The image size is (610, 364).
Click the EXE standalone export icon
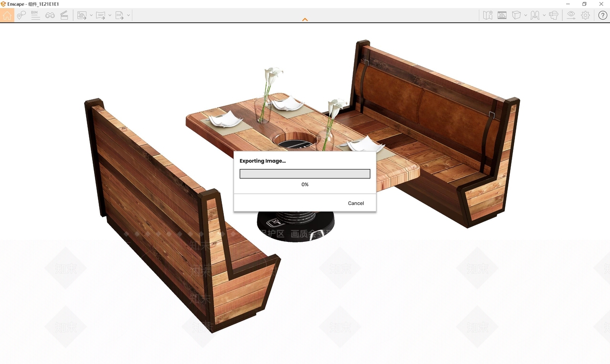(119, 15)
